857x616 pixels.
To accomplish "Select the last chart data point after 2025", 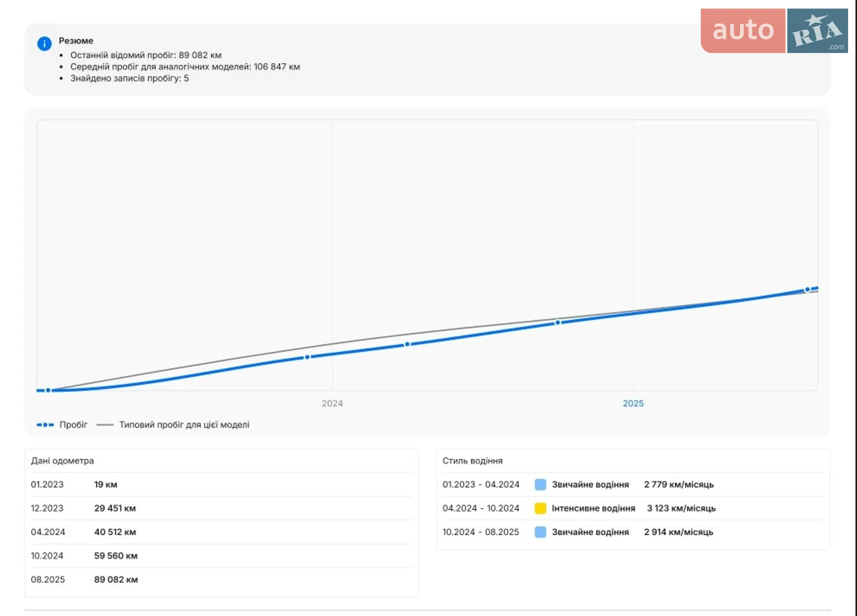I will [807, 290].
